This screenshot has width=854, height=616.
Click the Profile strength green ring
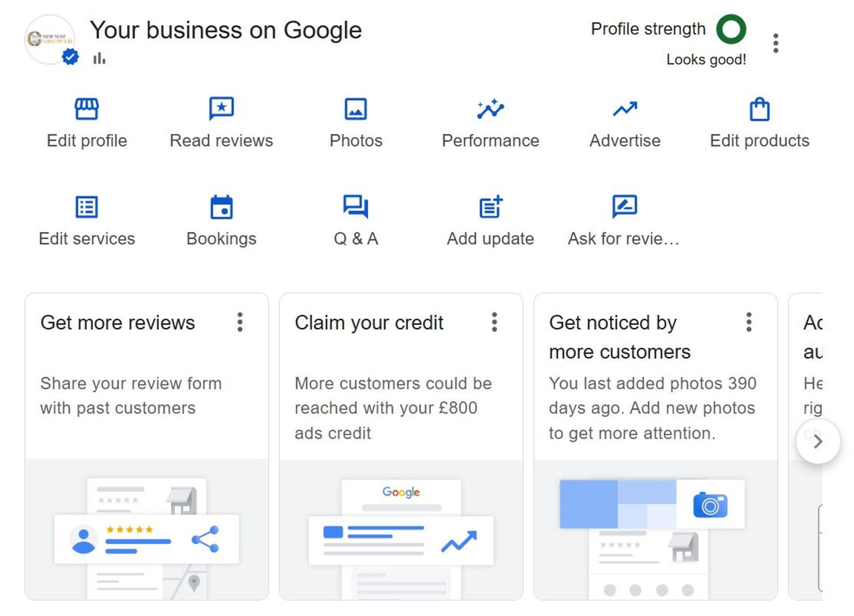[x=731, y=29]
